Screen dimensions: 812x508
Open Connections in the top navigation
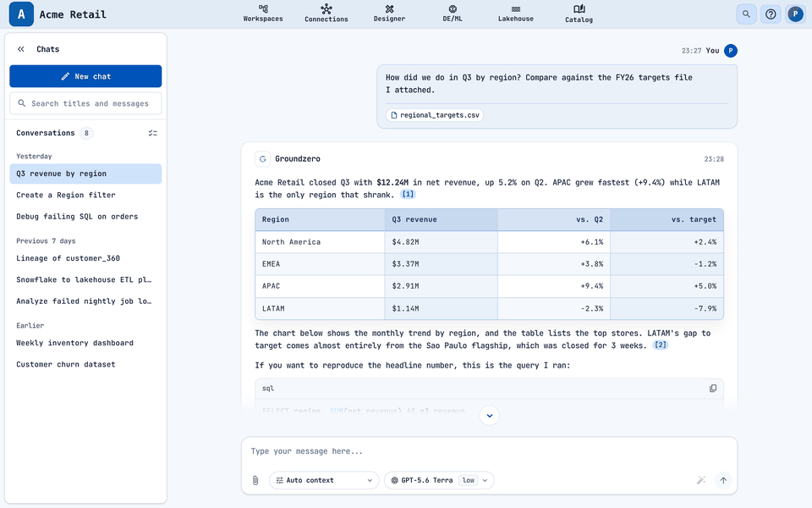coord(326,14)
